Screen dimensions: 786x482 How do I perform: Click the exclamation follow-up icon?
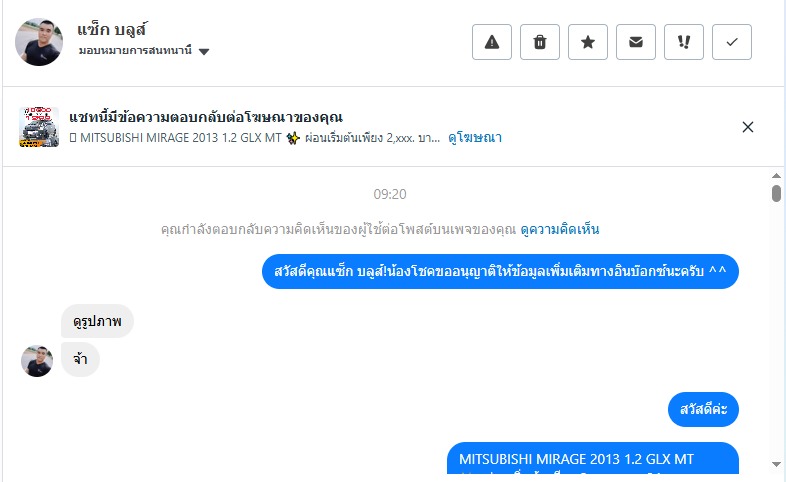coord(684,42)
